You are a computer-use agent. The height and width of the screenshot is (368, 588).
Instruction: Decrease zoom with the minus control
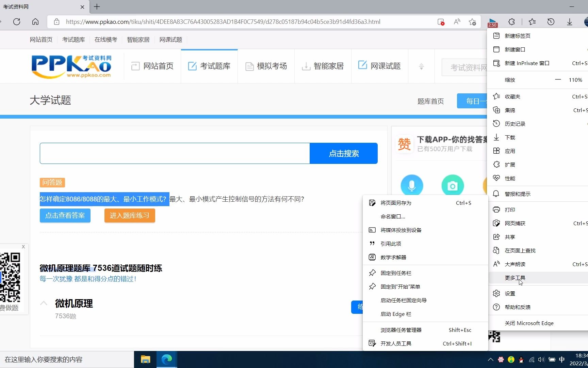pos(557,80)
